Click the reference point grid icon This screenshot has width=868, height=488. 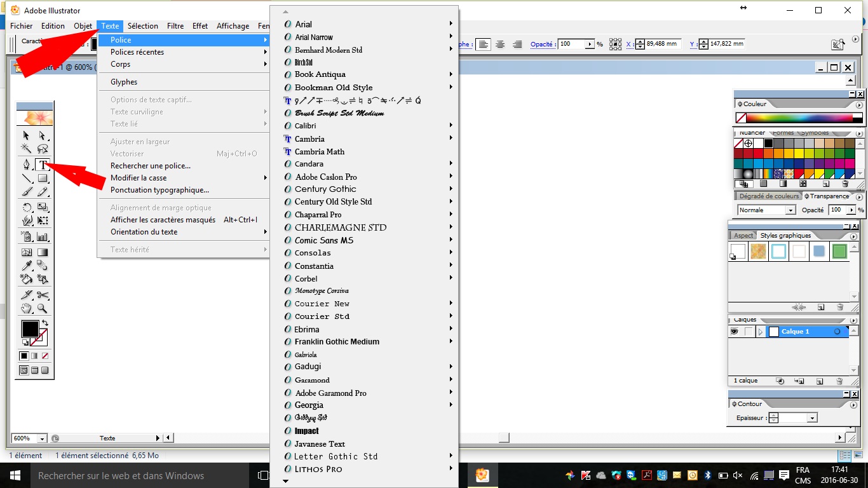pos(615,44)
